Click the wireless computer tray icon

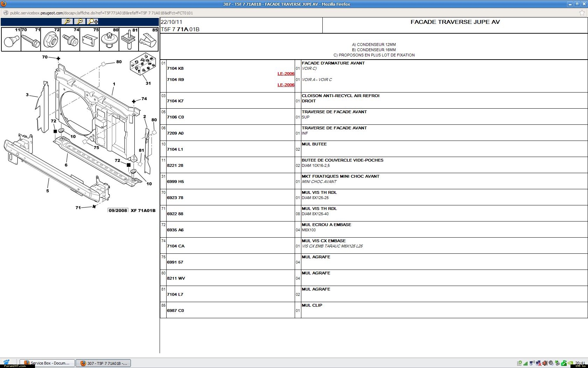[532, 363]
